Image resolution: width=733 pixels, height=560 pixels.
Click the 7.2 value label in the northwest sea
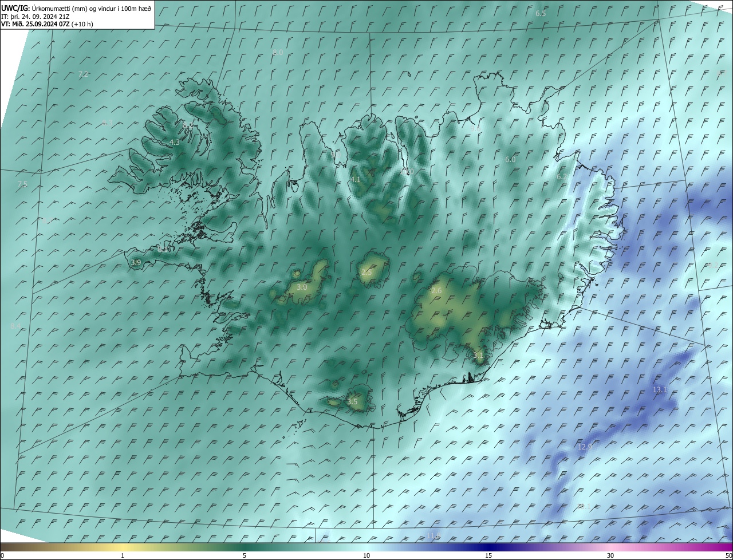83,74
